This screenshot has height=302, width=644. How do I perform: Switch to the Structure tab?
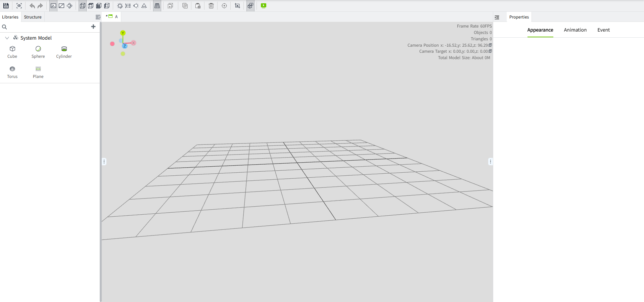coord(33,17)
